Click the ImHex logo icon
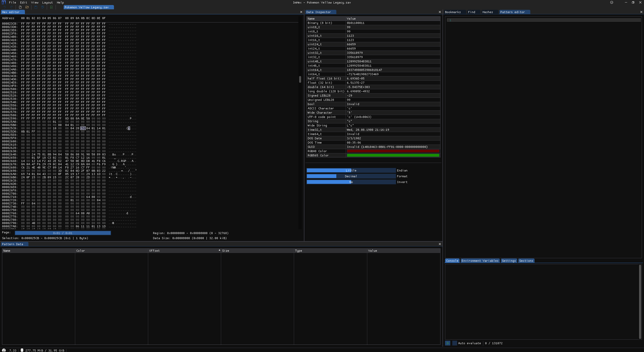Viewport: 644px width, 352px height. pyautogui.click(x=4, y=2)
